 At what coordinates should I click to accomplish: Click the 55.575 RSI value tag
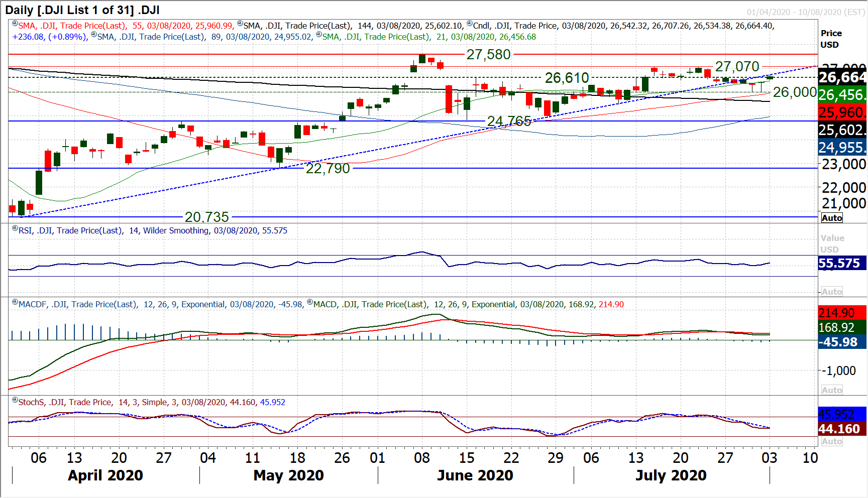click(x=842, y=263)
